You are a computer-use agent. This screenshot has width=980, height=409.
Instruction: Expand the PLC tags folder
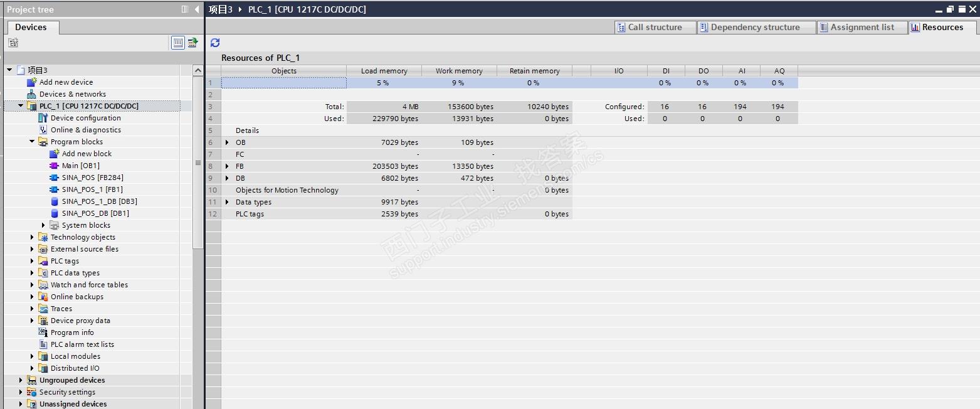(32, 261)
